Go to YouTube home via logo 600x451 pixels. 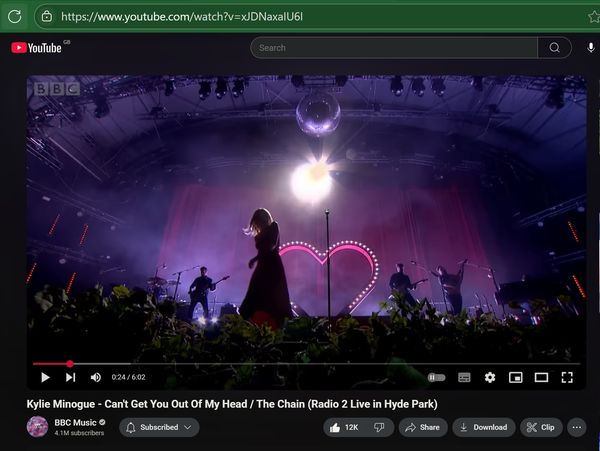36,48
